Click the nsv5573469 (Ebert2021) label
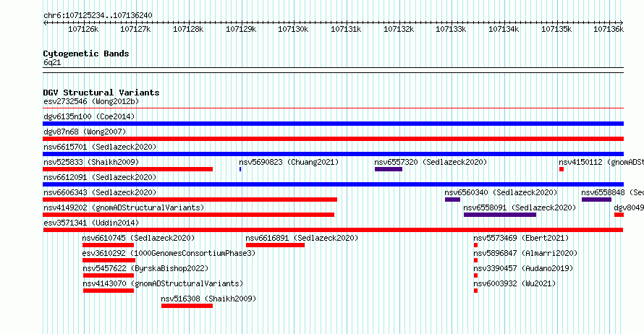Viewport: 644px width, 334px height. click(x=521, y=238)
